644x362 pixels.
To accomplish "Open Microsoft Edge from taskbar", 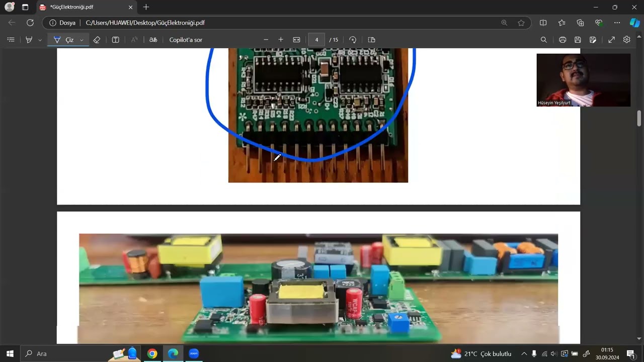I will pyautogui.click(x=173, y=353).
